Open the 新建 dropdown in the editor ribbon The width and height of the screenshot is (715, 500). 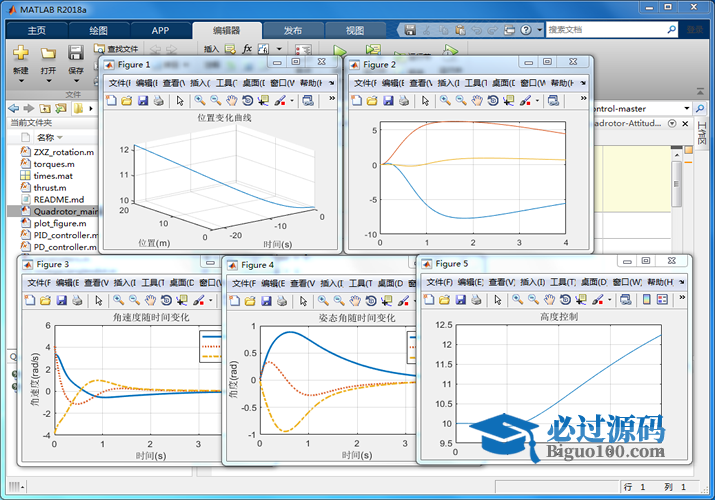[x=21, y=71]
